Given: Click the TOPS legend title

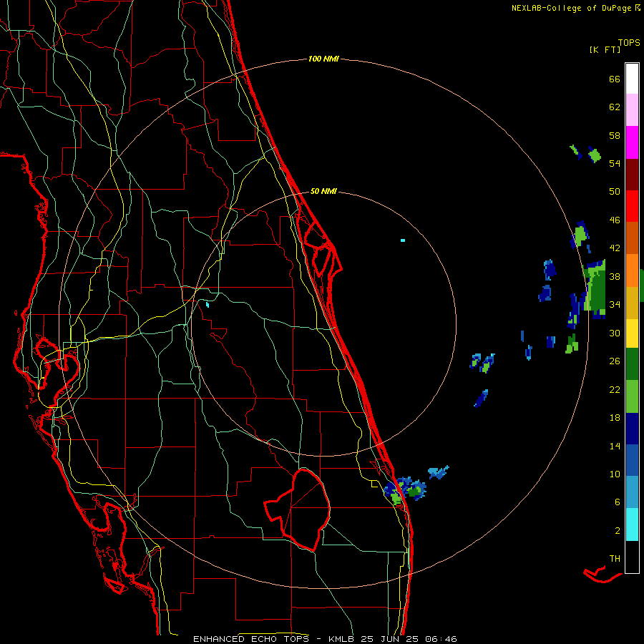Looking at the screenshot, I should pyautogui.click(x=629, y=43).
